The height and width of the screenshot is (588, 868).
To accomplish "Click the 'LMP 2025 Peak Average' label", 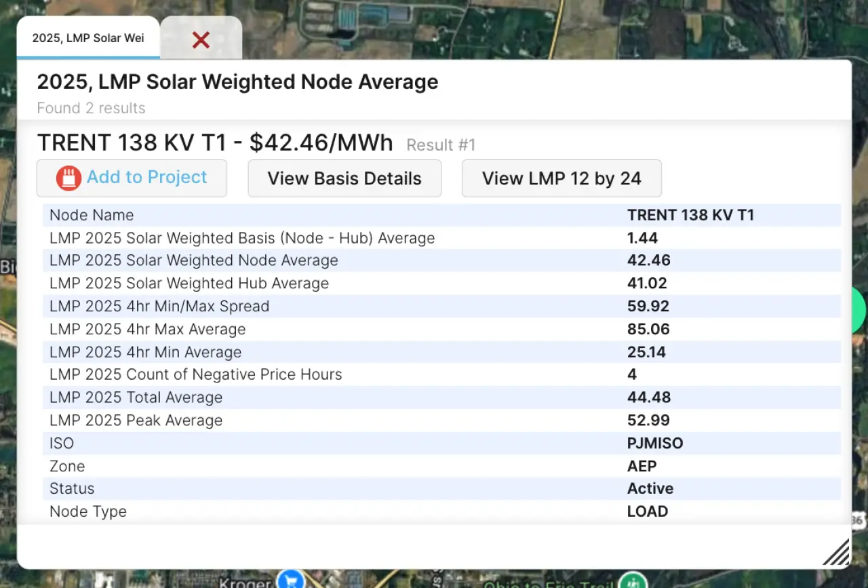I will tap(136, 420).
